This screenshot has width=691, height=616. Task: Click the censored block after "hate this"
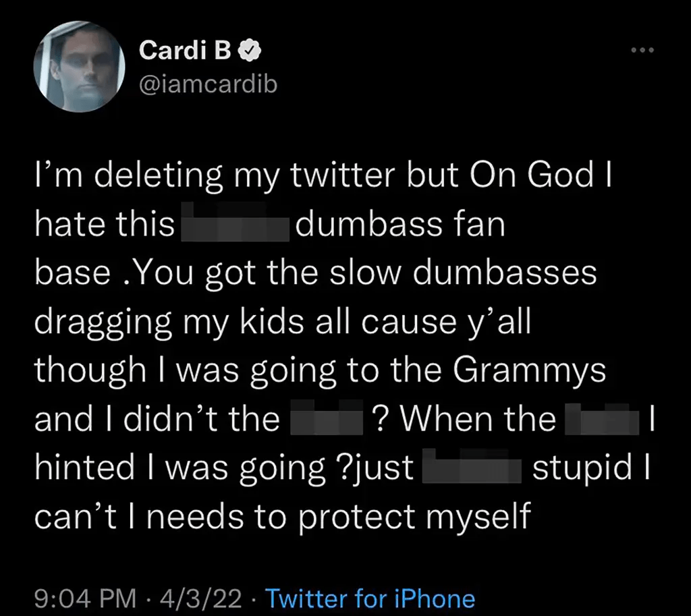[236, 221]
